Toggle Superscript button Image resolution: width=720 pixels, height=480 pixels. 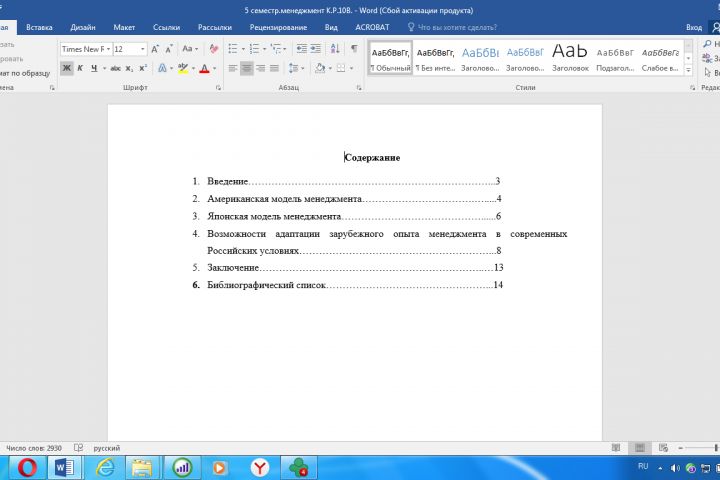(x=143, y=68)
